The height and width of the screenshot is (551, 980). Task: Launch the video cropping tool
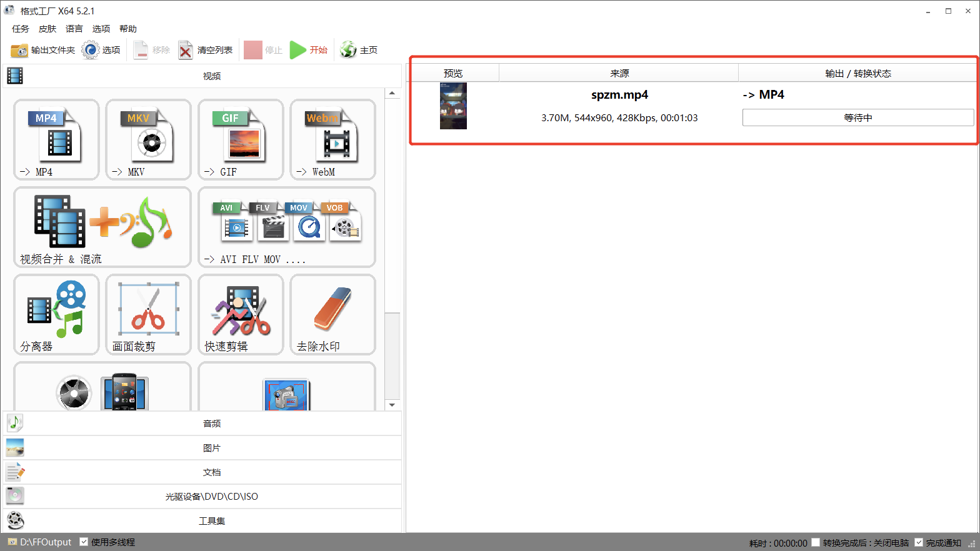[x=148, y=314]
